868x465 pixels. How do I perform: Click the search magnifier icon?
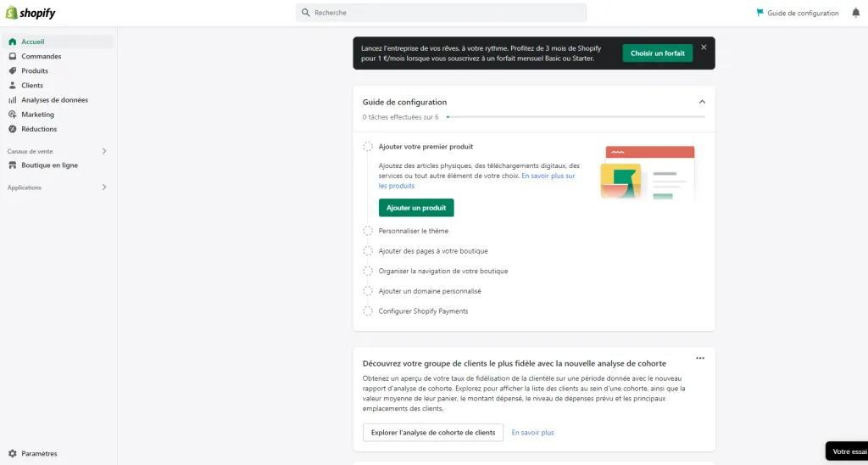pyautogui.click(x=305, y=12)
